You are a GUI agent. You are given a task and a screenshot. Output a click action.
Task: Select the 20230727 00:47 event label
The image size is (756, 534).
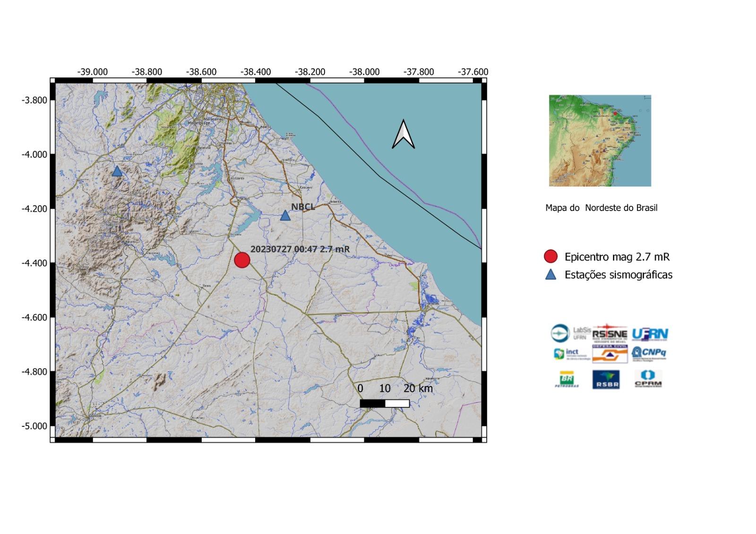click(x=300, y=248)
